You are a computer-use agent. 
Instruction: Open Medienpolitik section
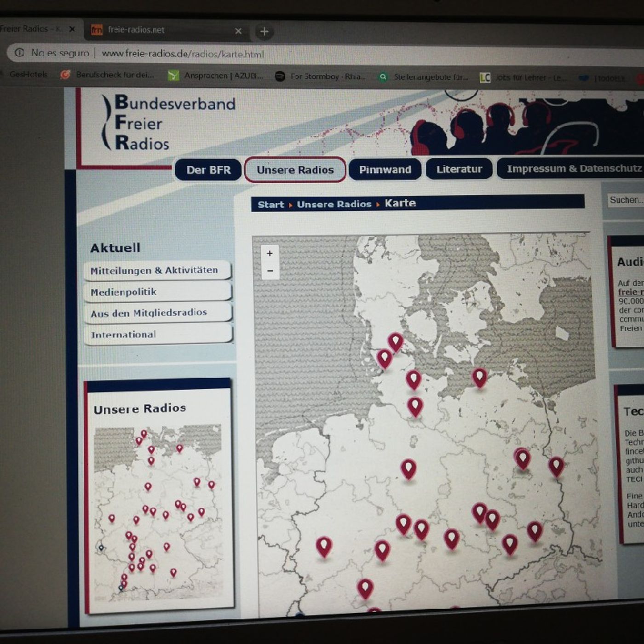pyautogui.click(x=157, y=292)
